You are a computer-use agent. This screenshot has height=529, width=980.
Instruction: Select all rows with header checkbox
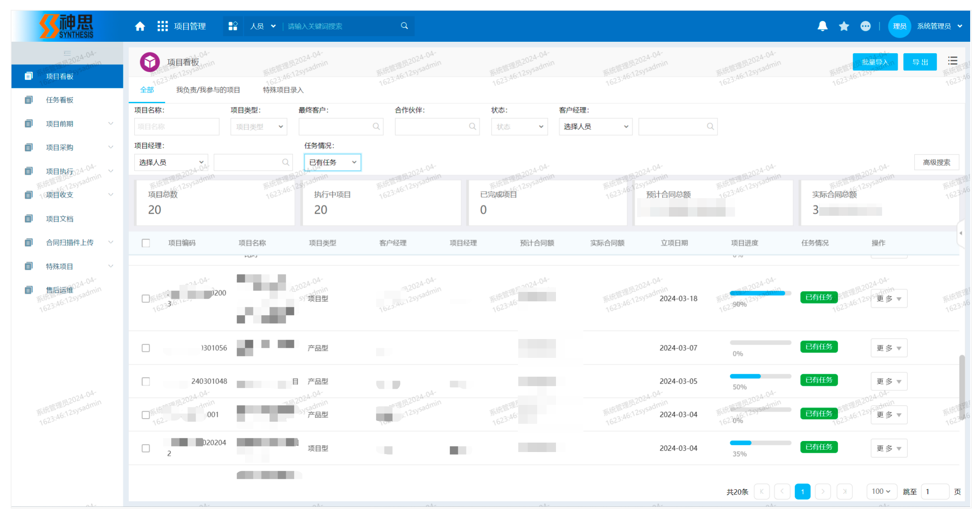(146, 243)
